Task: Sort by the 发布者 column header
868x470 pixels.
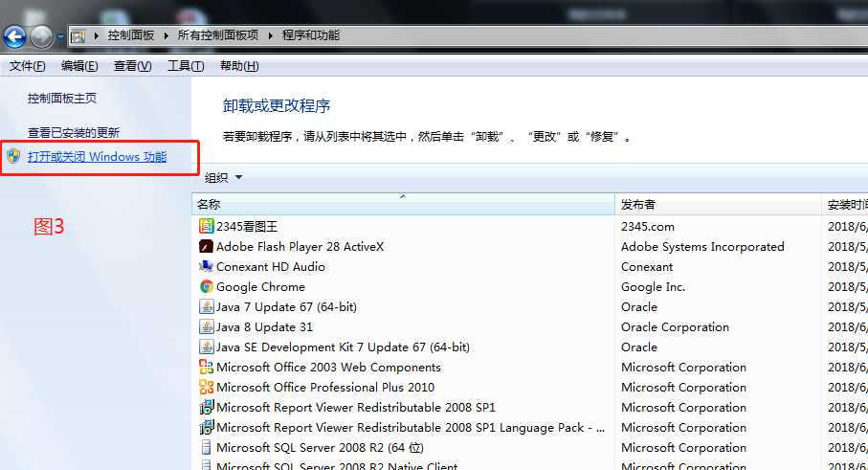Action: [718, 204]
